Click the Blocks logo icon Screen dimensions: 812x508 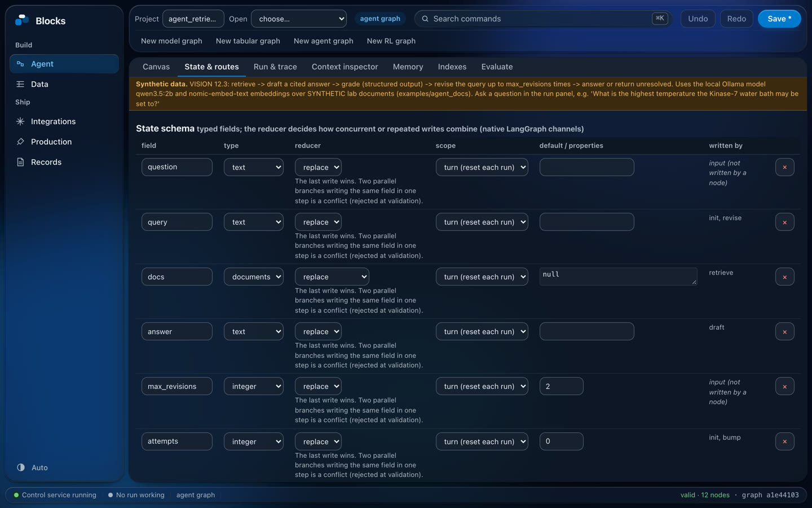21,20
